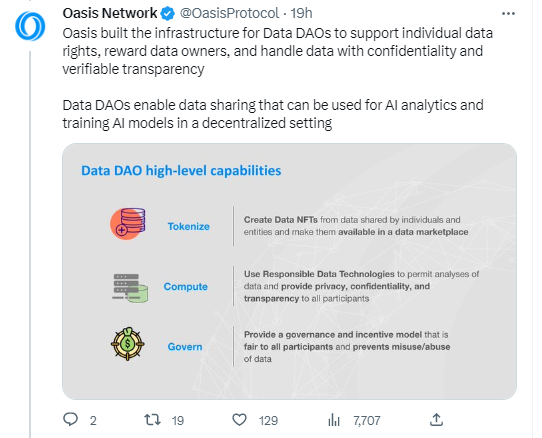
Task: Open the Oasis Network display name
Action: point(110,13)
